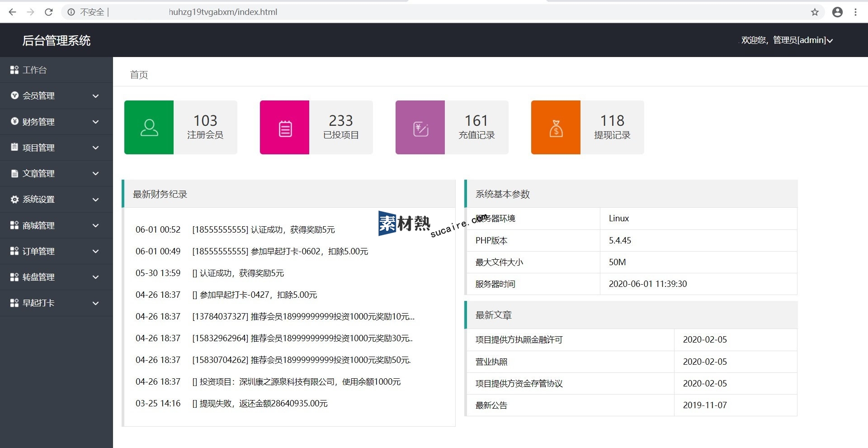Click the pink invested projects clipboard icon
The height and width of the screenshot is (448, 868).
click(x=285, y=129)
